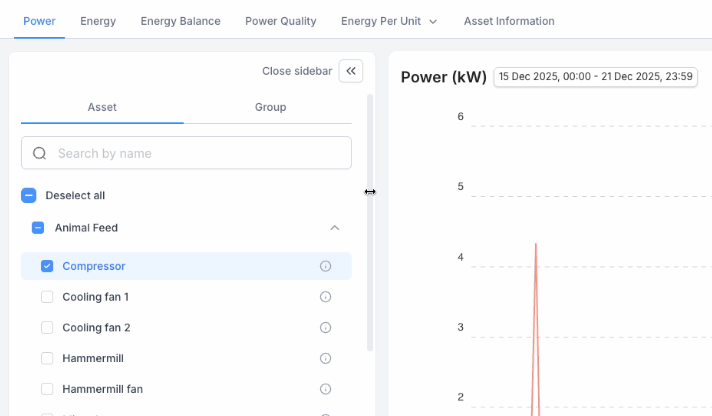Click the collapse sidebar double-chevron icon
The width and height of the screenshot is (712, 416).
pyautogui.click(x=351, y=71)
